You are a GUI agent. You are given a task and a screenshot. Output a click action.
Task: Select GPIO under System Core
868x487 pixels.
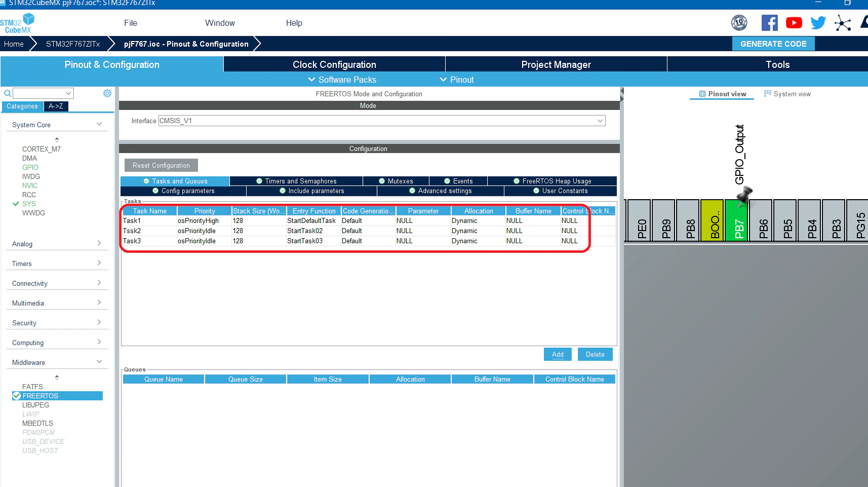tap(30, 167)
